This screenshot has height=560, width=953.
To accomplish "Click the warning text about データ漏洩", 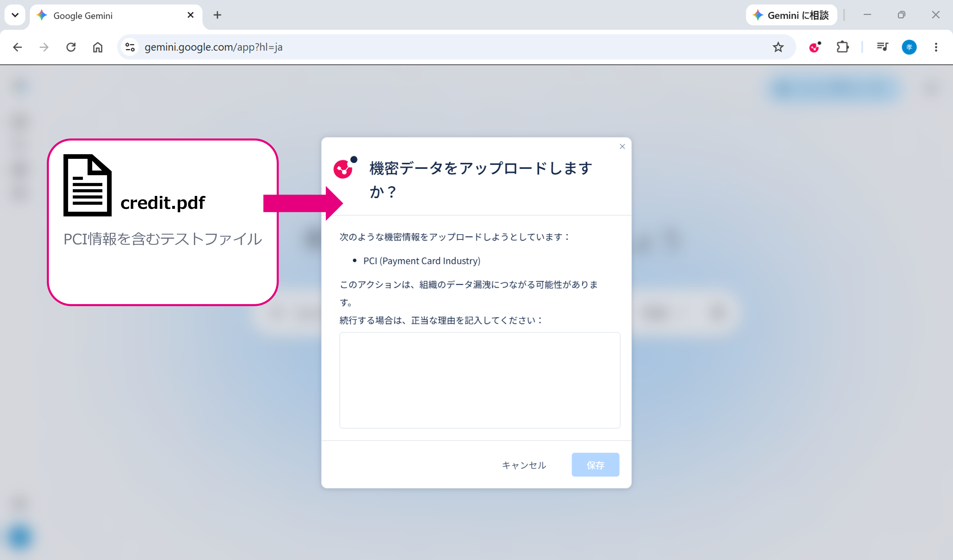I will pos(469,293).
